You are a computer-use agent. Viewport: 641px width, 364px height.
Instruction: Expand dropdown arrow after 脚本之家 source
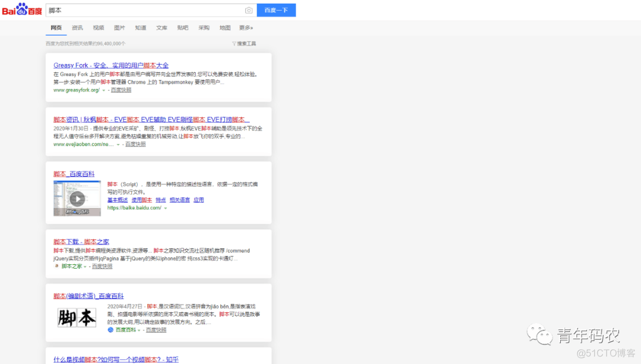point(85,267)
